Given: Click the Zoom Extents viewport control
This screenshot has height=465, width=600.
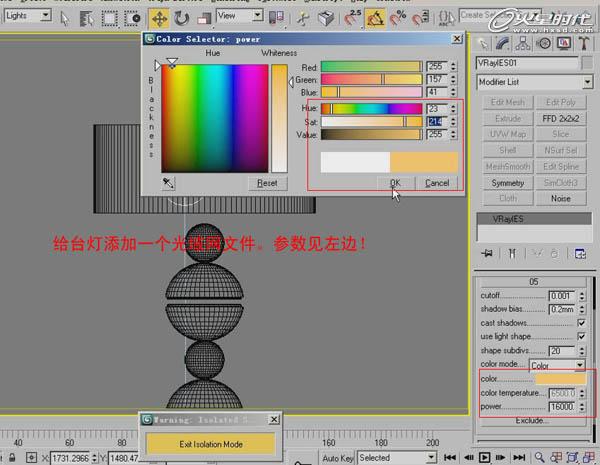Looking at the screenshot, I should coord(572,457).
